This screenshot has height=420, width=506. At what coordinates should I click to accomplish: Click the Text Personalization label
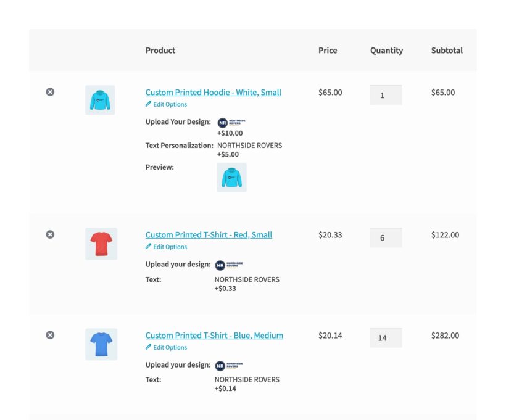(x=179, y=146)
